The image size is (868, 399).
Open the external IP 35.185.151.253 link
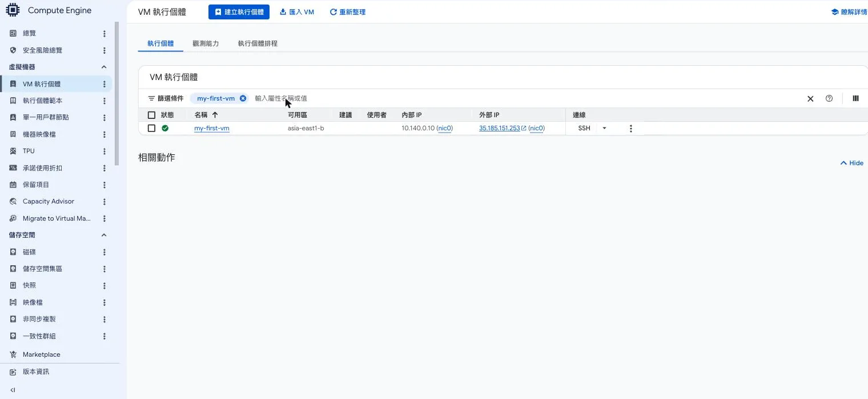pyautogui.click(x=499, y=129)
